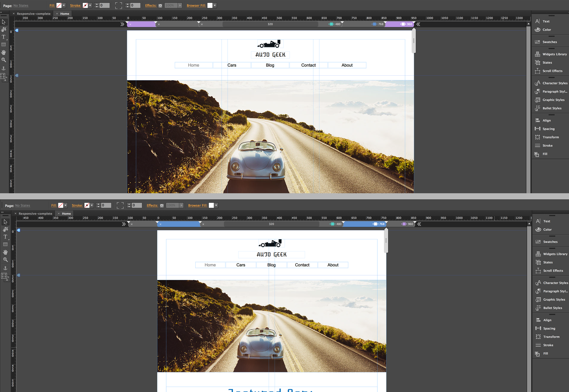Select the Rectangle tool in top window
The width and height of the screenshot is (569, 392).
pos(4,44)
